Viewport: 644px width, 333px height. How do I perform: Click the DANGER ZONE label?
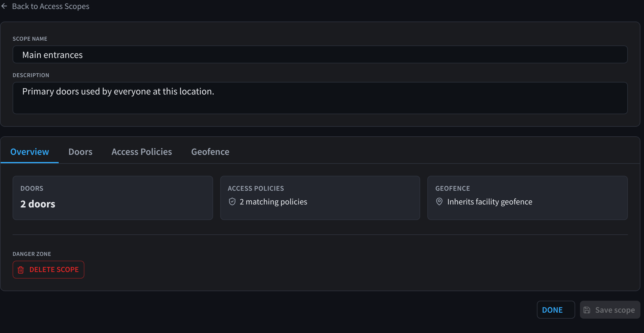coord(32,254)
